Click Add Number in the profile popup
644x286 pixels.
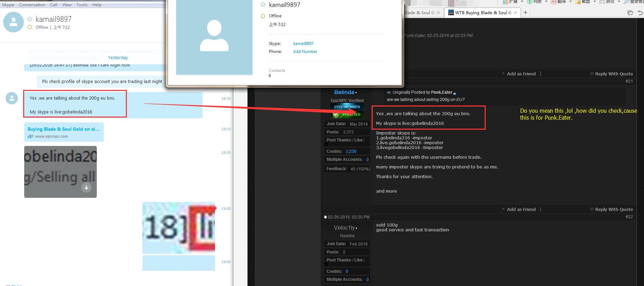click(x=305, y=52)
